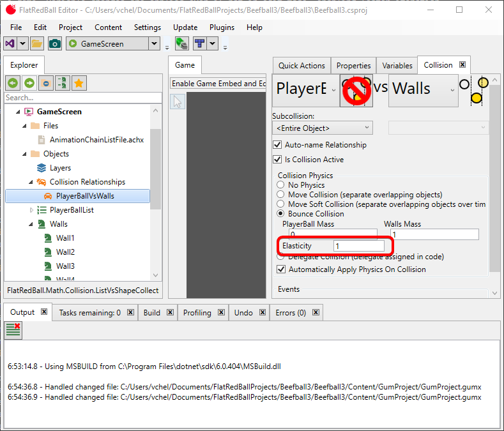Click the Elasticity input field
The image size is (504, 431).
pyautogui.click(x=358, y=246)
